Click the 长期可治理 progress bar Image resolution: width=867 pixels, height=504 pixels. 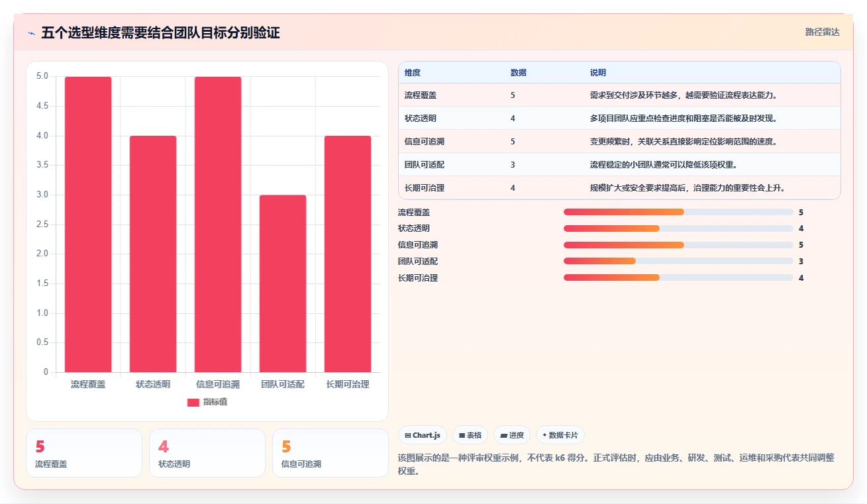pyautogui.click(x=678, y=278)
